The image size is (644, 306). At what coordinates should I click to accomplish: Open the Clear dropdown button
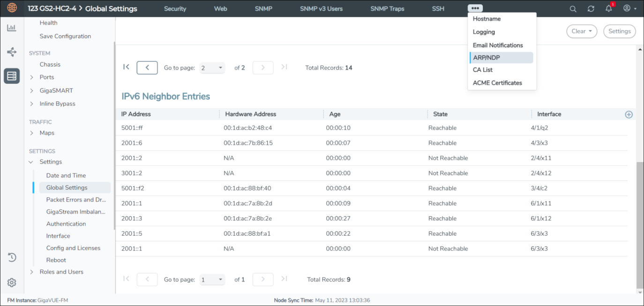pyautogui.click(x=582, y=31)
